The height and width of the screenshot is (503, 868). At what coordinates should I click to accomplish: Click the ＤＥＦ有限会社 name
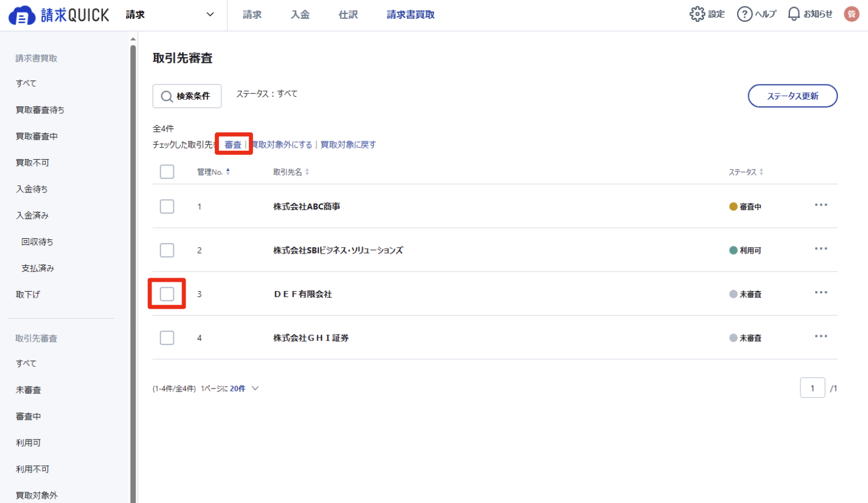click(x=303, y=294)
